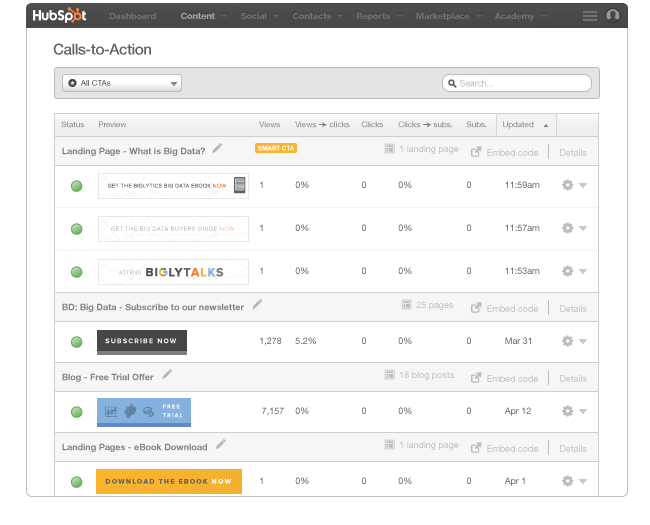The width and height of the screenshot is (650, 525).
Task: Click the FREE TRIAL CTA preview
Action: 144,412
